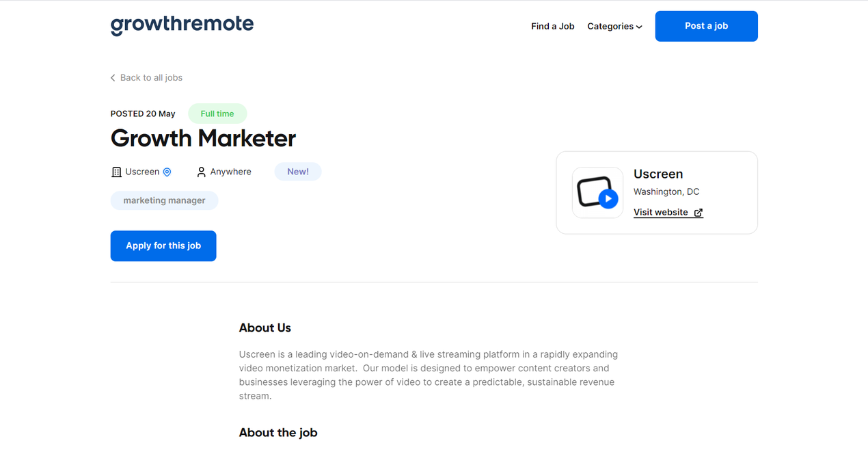Expand the Categories menu in the header
Screen dimensions: 868x452
[x=610, y=26]
